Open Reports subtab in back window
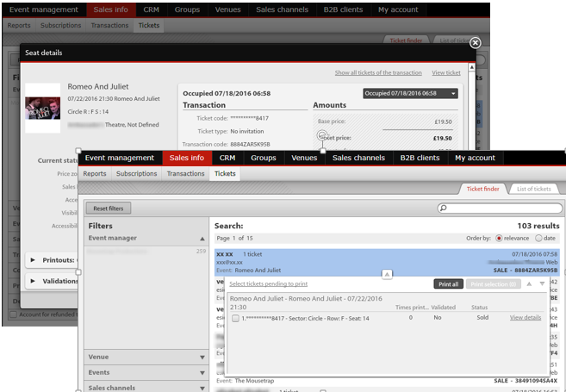The width and height of the screenshot is (566, 392). [x=19, y=25]
